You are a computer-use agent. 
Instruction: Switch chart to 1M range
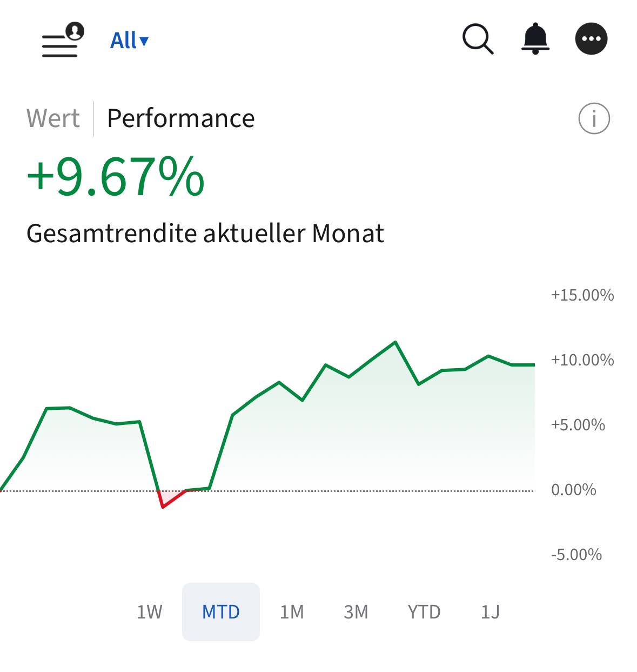292,612
